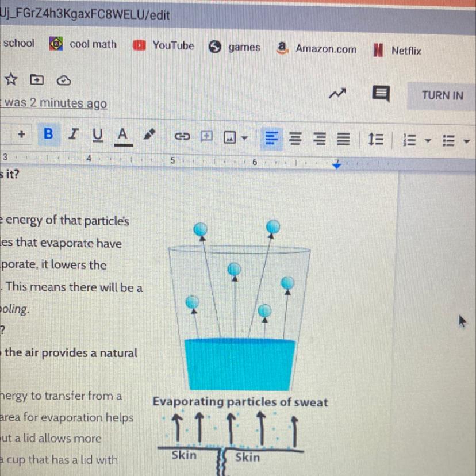Select center align
The height and width of the screenshot is (476, 476).
294,139
